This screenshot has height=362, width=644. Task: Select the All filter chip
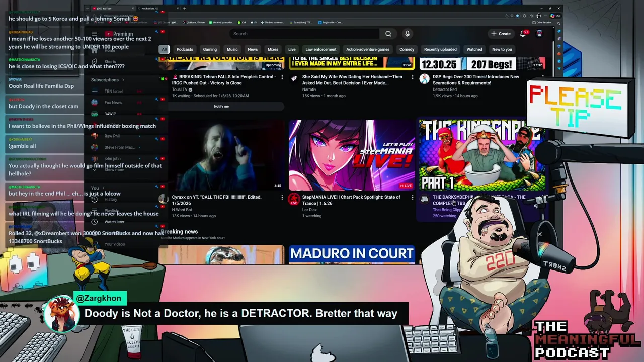click(x=164, y=49)
